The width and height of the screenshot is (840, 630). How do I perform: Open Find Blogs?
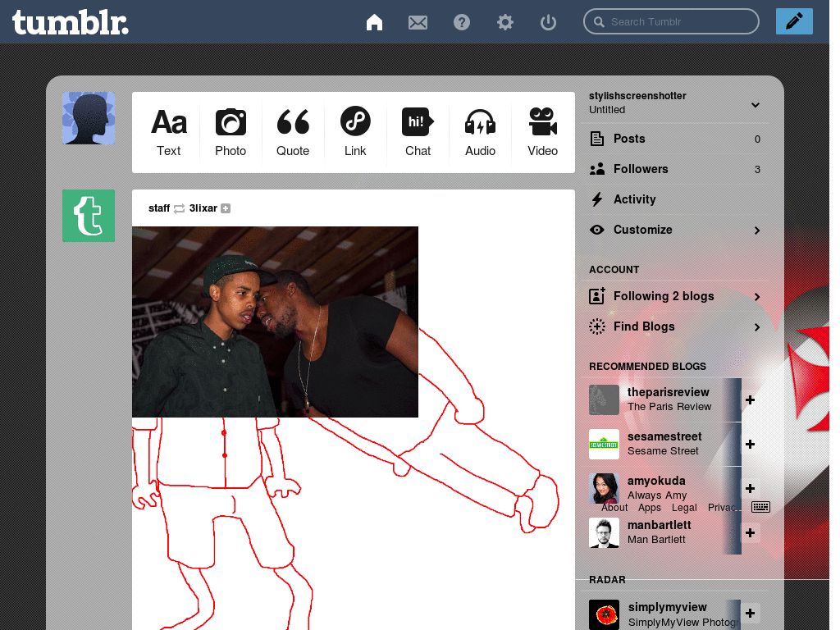[675, 326]
